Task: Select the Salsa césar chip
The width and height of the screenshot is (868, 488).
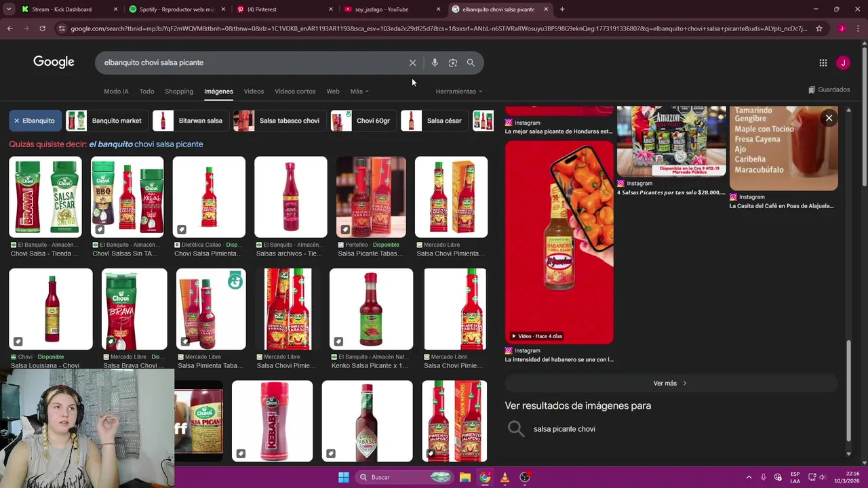Action: [x=433, y=121]
